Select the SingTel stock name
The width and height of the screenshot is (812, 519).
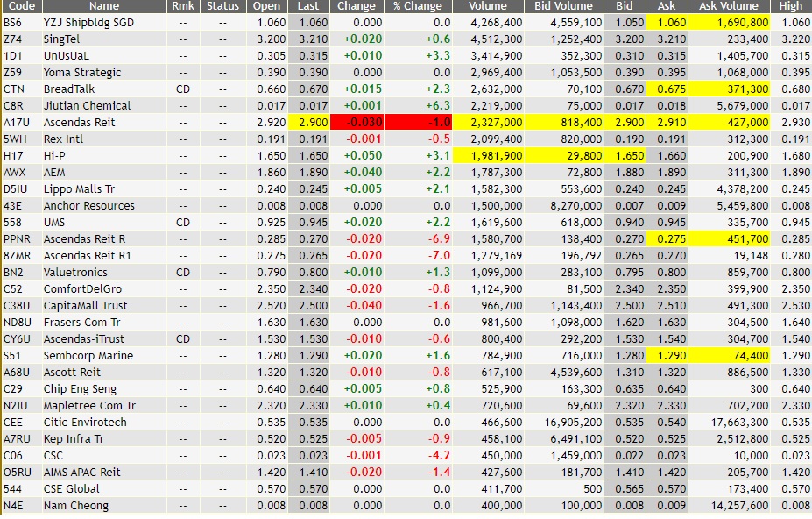61,39
